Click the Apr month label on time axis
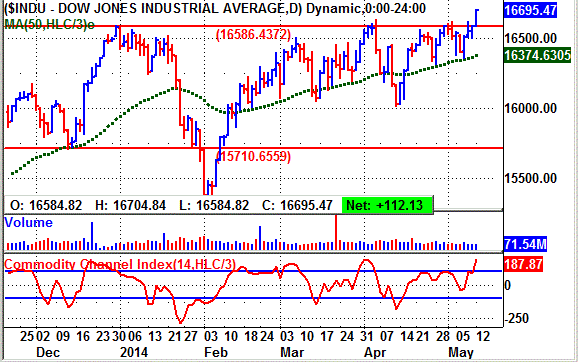The height and width of the screenshot is (362, 578). click(x=375, y=352)
